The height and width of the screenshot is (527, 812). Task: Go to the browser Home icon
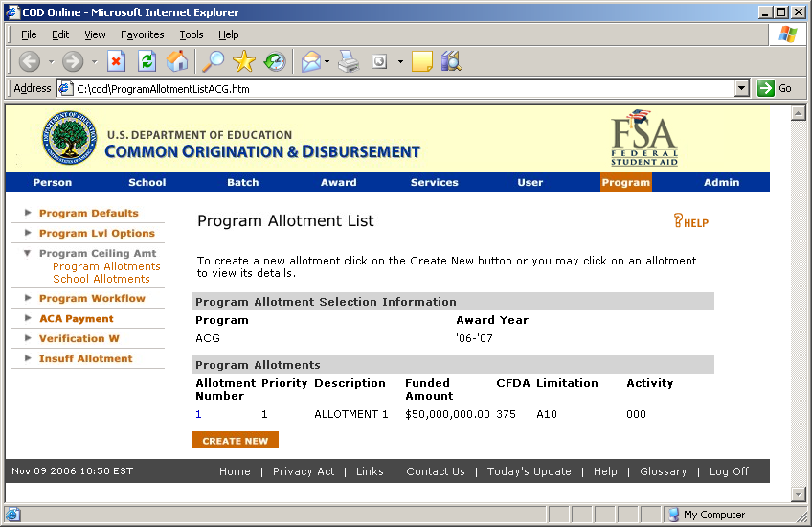click(177, 61)
